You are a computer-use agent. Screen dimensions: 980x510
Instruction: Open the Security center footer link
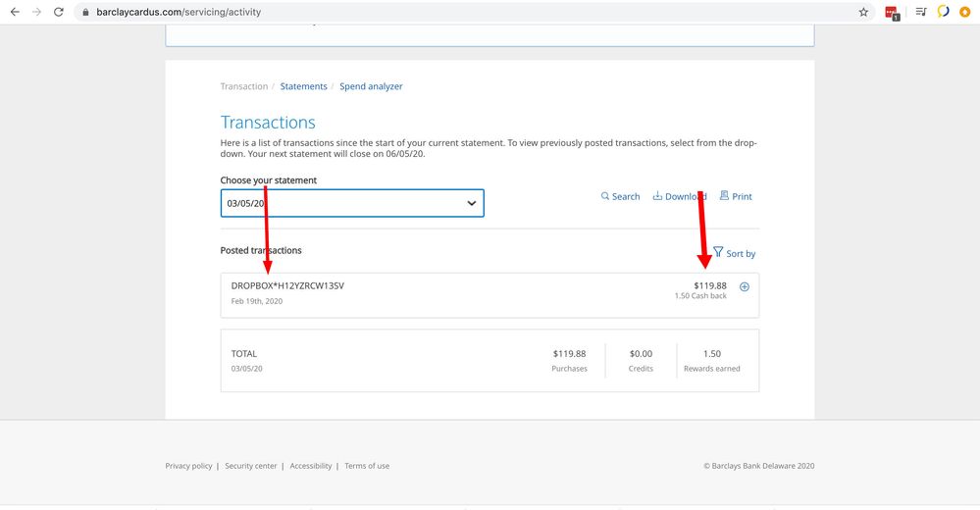coord(250,466)
